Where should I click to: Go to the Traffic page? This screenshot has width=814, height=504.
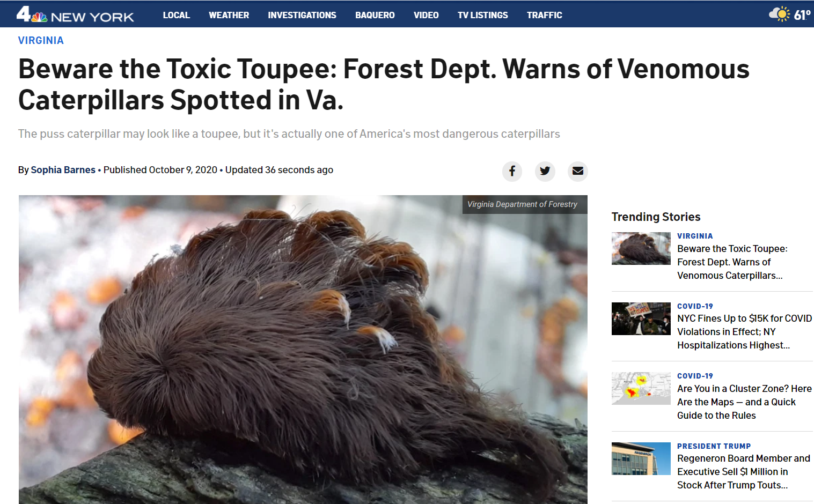pos(545,15)
